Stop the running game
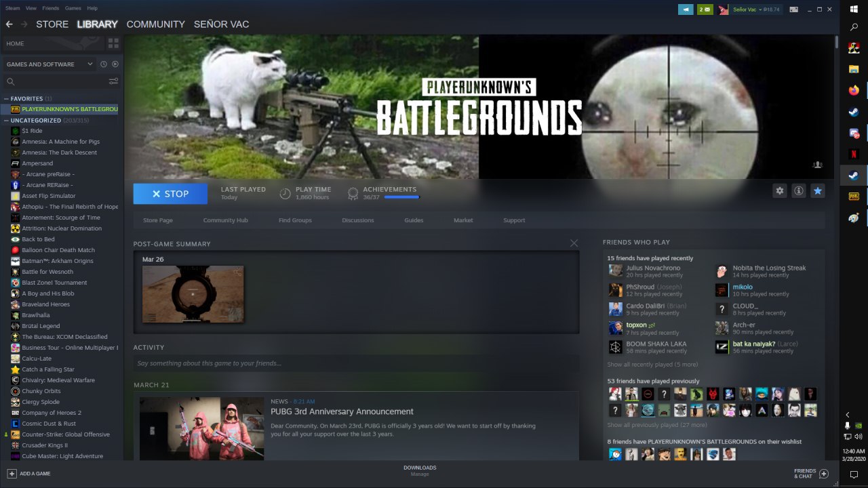This screenshot has height=488, width=868. (170, 194)
